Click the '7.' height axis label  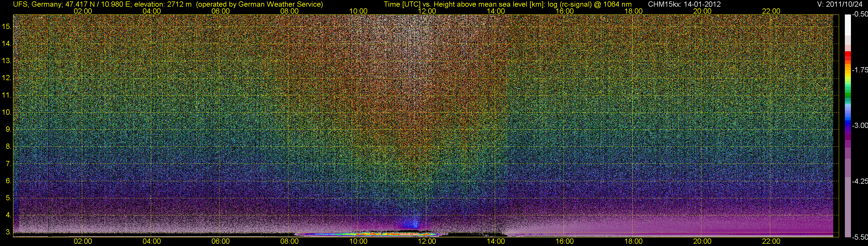[x=8, y=164]
